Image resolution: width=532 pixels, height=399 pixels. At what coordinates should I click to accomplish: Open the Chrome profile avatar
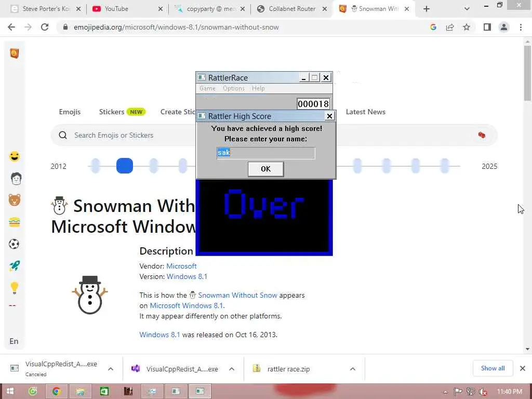(x=504, y=27)
